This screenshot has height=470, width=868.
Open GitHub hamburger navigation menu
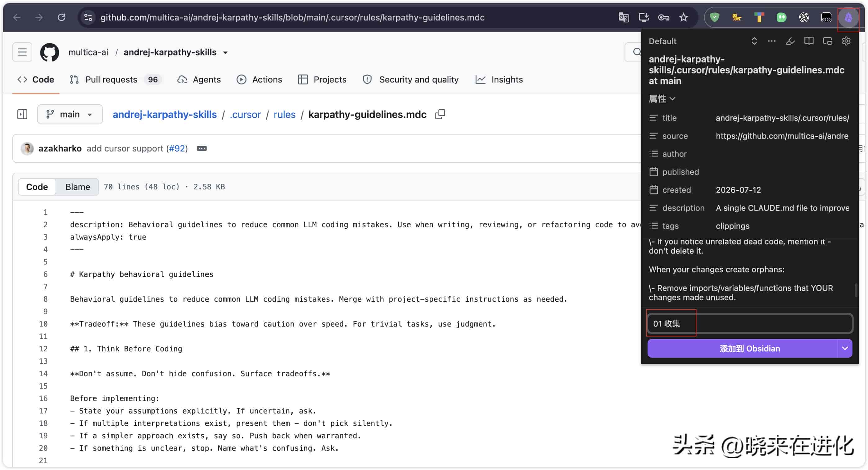(x=22, y=52)
